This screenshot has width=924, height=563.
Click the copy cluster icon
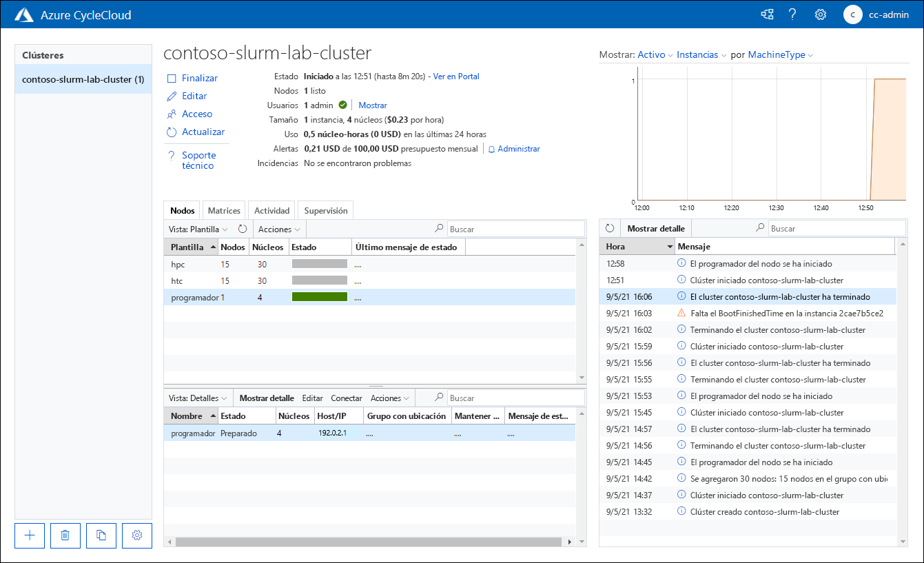(101, 535)
